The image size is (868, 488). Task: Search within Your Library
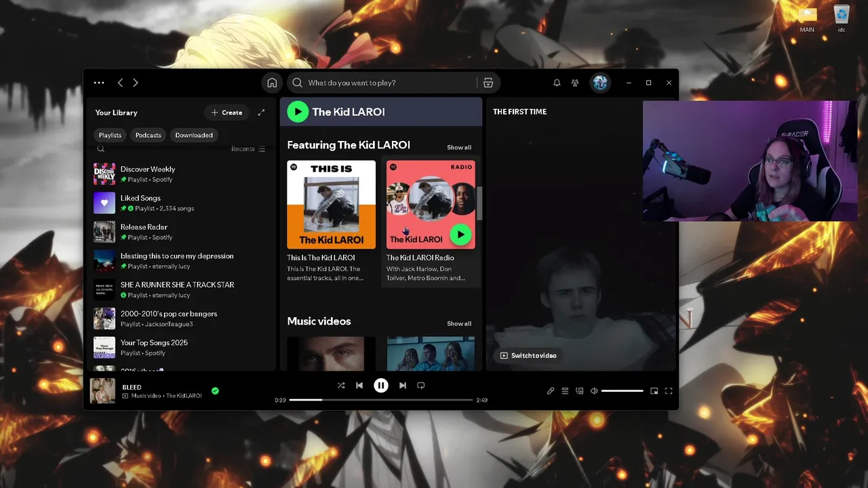click(x=101, y=149)
